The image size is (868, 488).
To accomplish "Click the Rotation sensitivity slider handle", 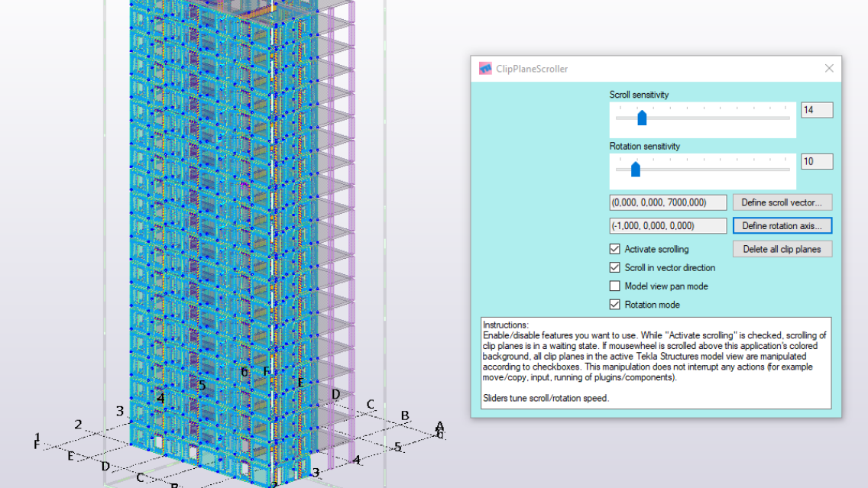I will [636, 168].
